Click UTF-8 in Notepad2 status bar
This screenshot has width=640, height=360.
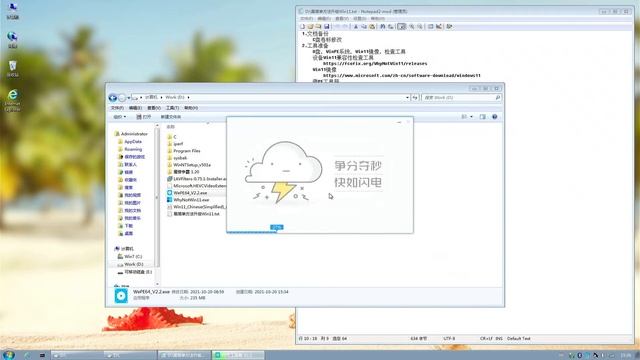[x=449, y=338]
